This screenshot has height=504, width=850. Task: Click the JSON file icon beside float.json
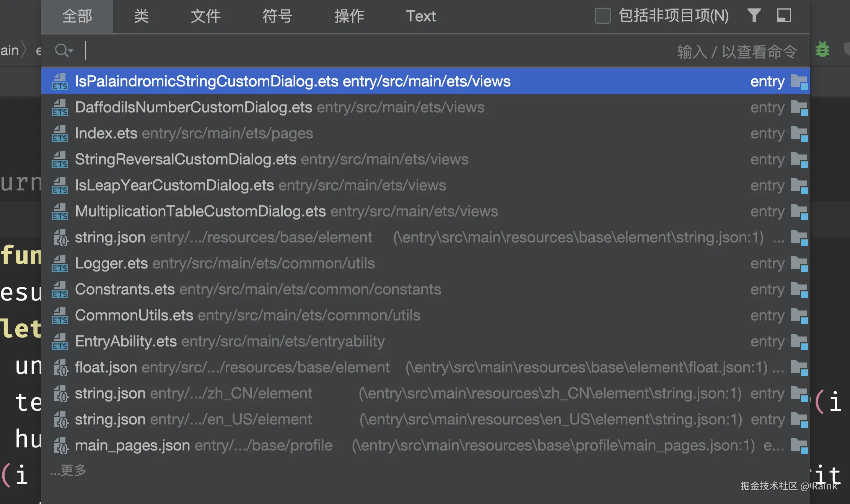[60, 368]
